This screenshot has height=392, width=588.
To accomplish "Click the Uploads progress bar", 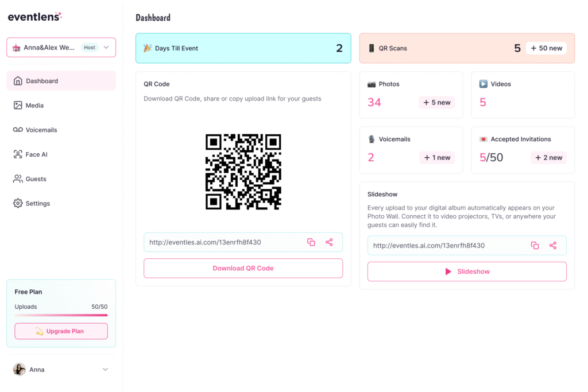I will (x=61, y=315).
